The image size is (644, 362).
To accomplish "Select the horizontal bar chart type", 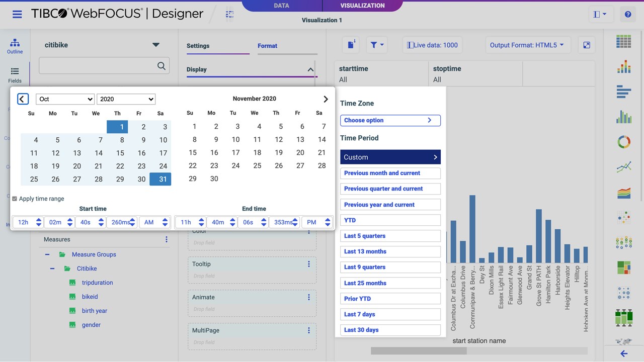I will [624, 92].
